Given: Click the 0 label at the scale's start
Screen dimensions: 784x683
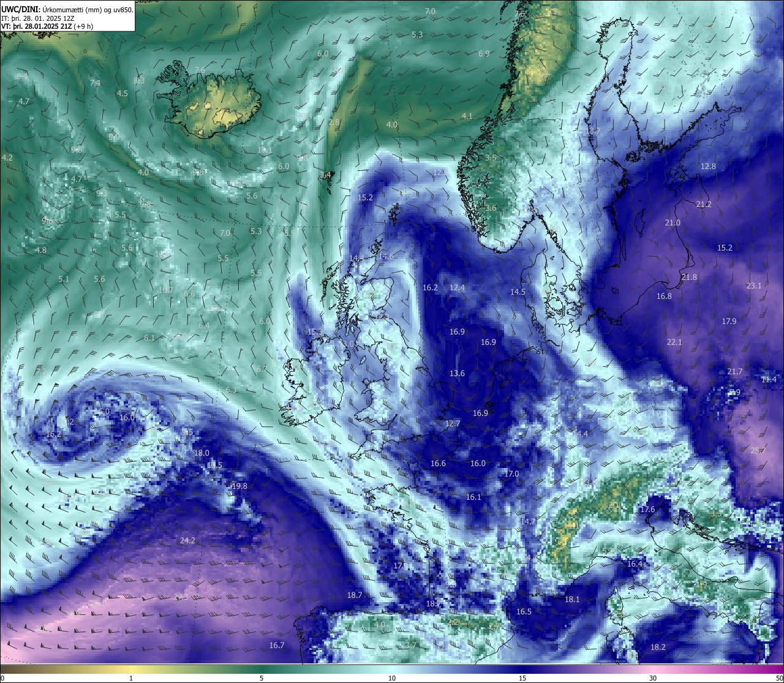Looking at the screenshot, I should pyautogui.click(x=2, y=678).
